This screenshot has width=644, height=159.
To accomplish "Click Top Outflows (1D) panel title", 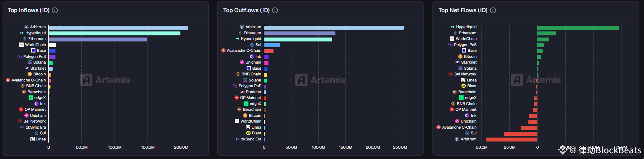I will click(x=246, y=10).
